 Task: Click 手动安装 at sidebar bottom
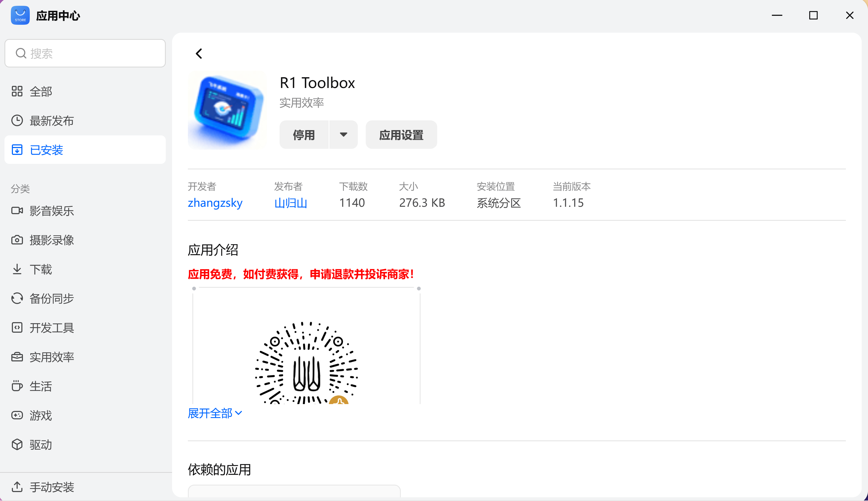[x=52, y=487]
